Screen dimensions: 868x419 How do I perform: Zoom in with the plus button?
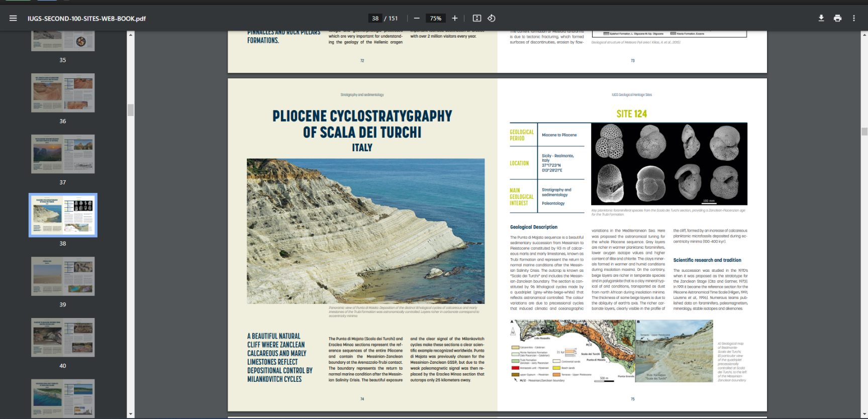[455, 18]
